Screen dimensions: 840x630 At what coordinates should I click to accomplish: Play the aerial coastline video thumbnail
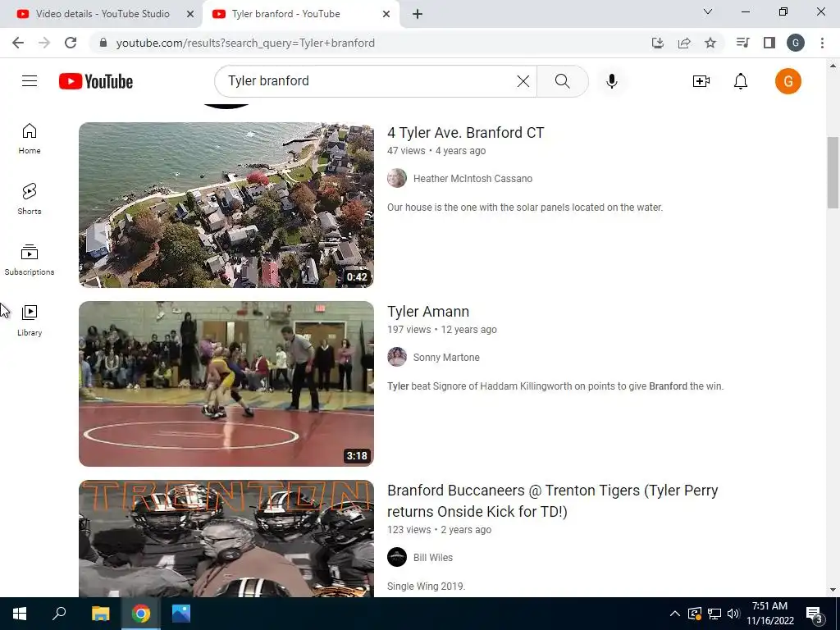click(226, 205)
